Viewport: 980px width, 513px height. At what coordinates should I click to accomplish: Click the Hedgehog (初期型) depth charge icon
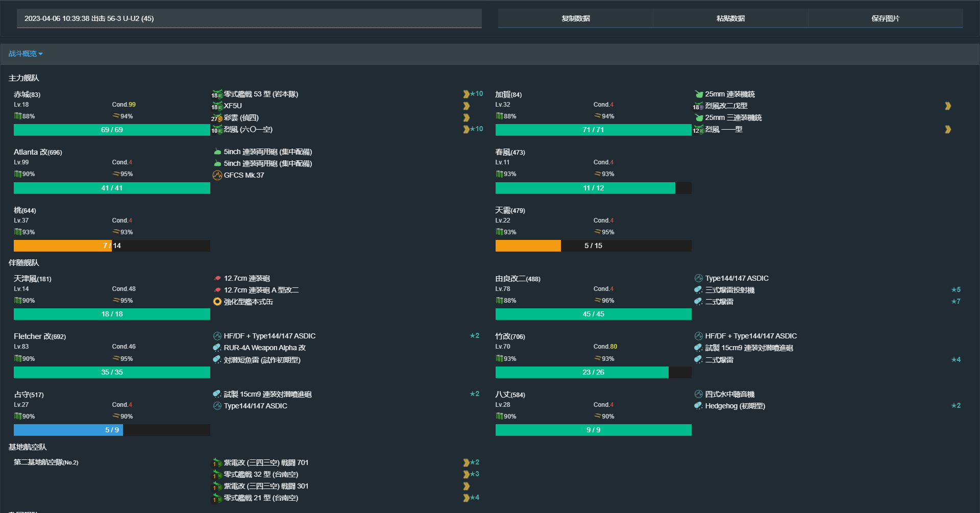pos(698,406)
